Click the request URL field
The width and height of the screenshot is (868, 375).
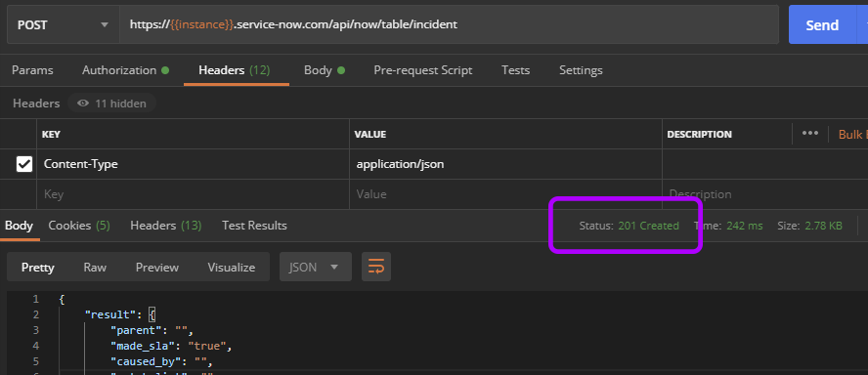click(449, 24)
